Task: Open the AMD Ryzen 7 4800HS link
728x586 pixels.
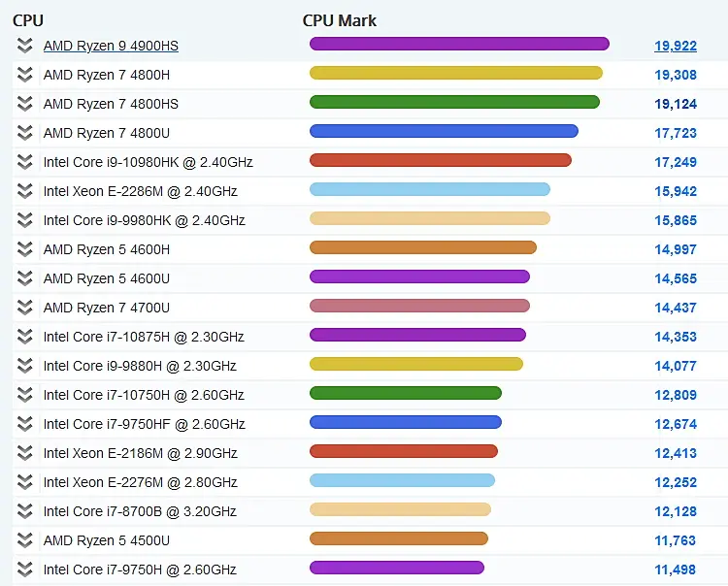Action: coord(111,104)
